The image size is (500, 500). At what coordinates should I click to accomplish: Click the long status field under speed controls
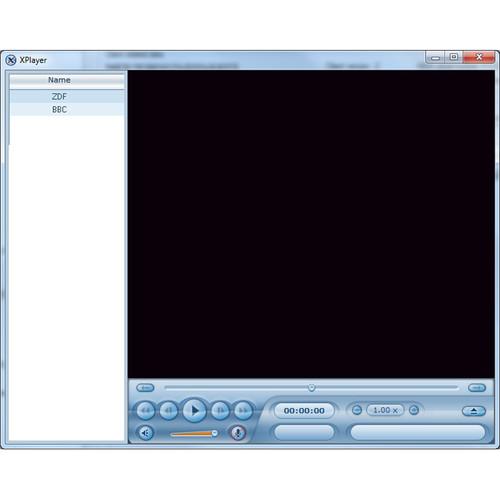(418, 432)
